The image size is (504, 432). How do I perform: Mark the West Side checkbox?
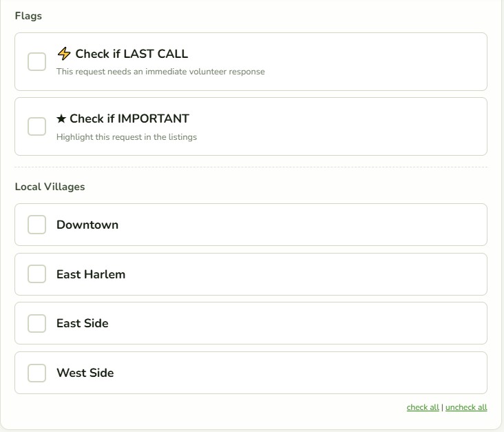(x=36, y=373)
